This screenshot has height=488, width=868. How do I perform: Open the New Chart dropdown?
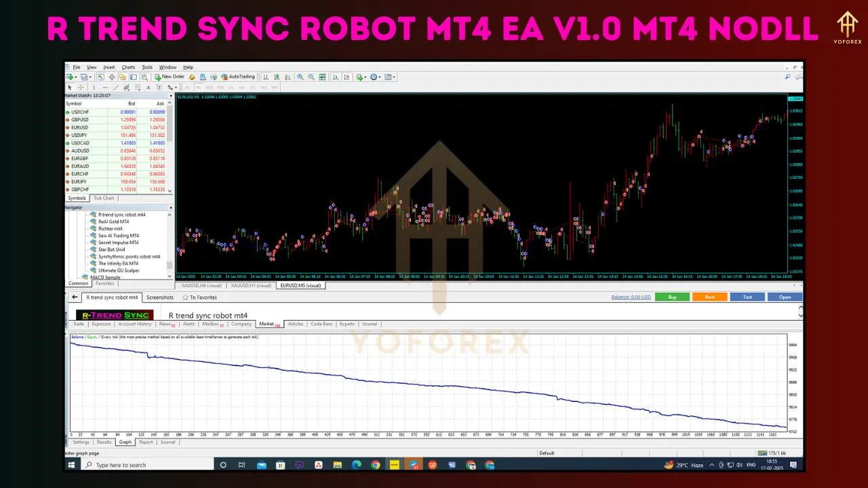[x=71, y=77]
